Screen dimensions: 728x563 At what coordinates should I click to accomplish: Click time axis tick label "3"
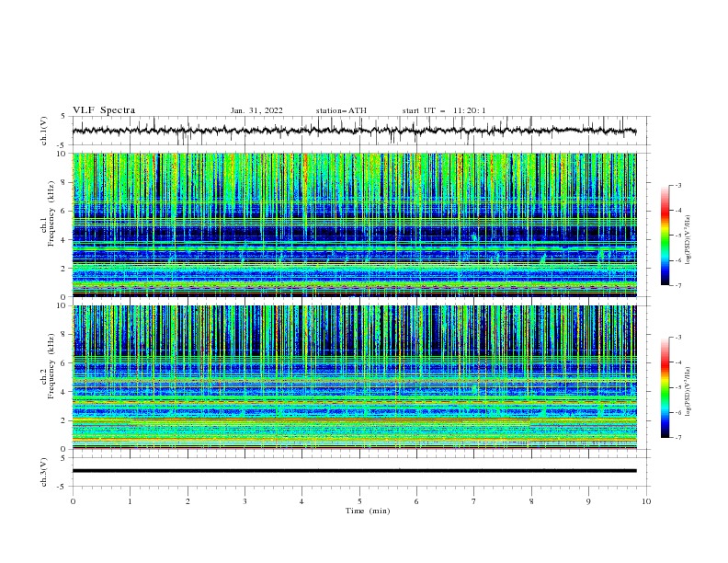pos(245,501)
